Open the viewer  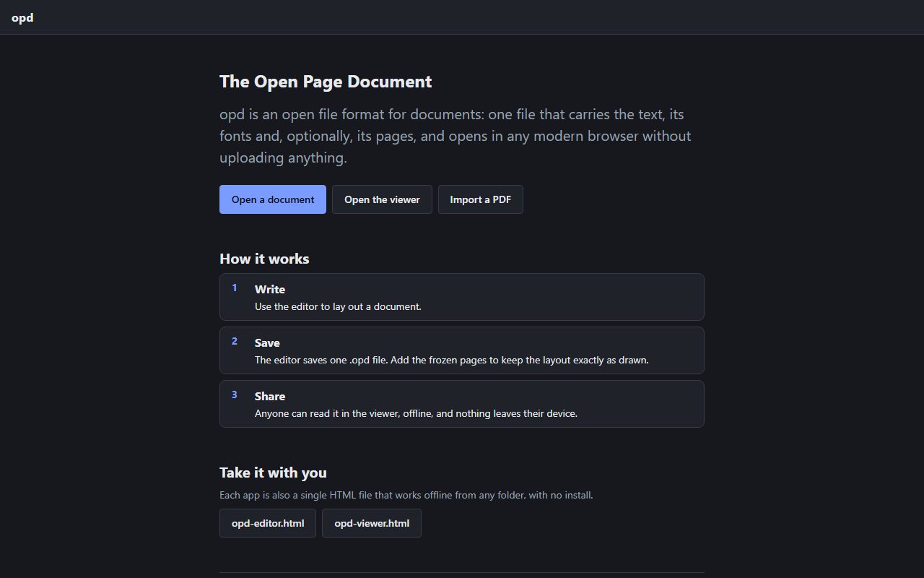(382, 199)
